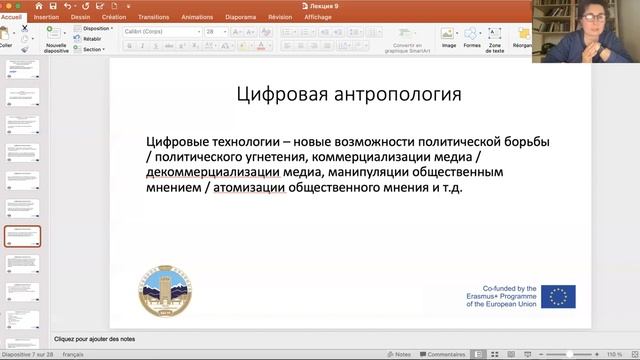640x360 pixels.
Task: Click the zoom slider handle
Action: point(569,354)
